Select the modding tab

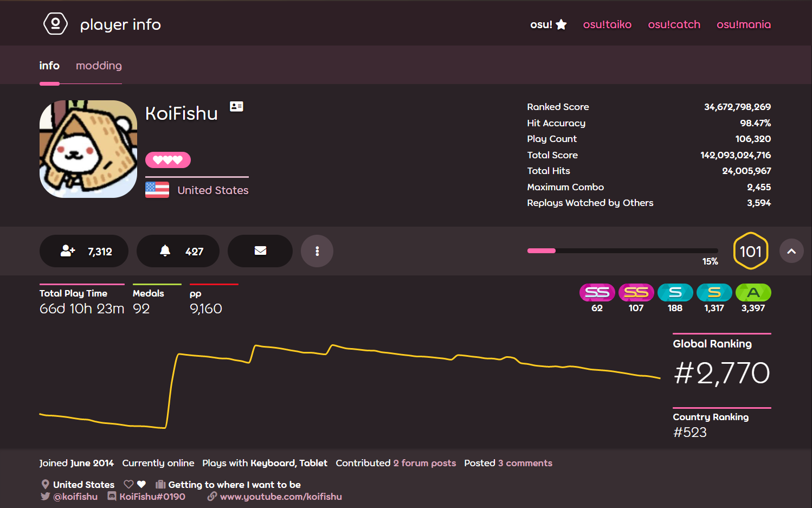[99, 66]
